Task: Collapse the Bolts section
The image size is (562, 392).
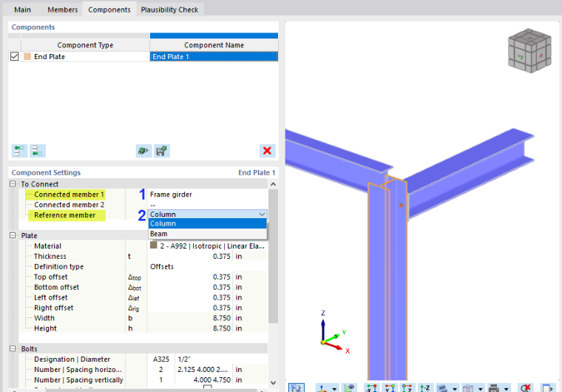Action: click(13, 348)
